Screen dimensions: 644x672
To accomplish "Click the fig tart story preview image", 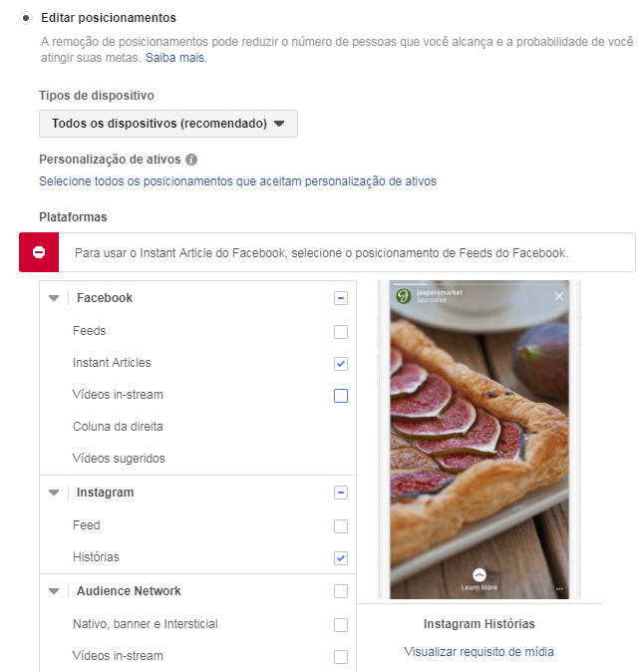I will [x=480, y=440].
